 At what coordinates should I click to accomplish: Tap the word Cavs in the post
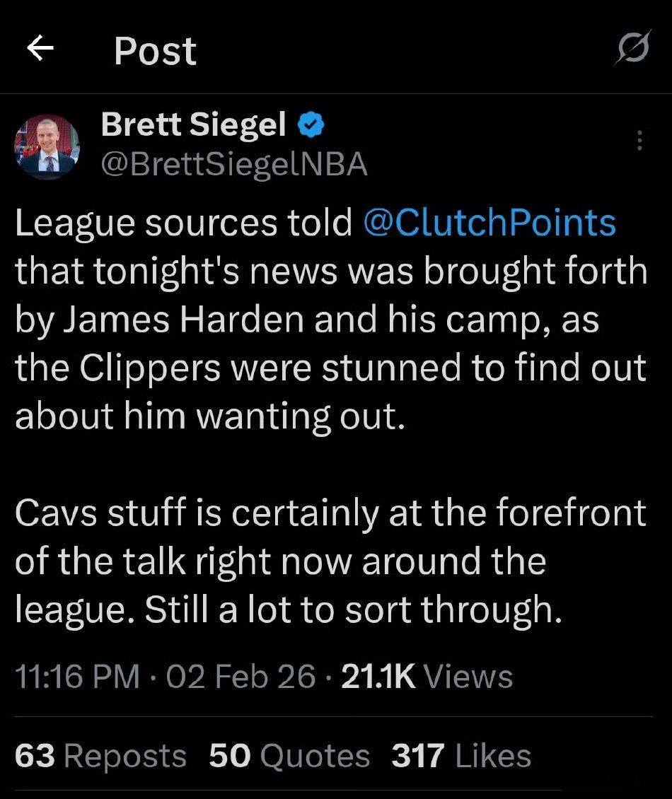click(x=55, y=513)
